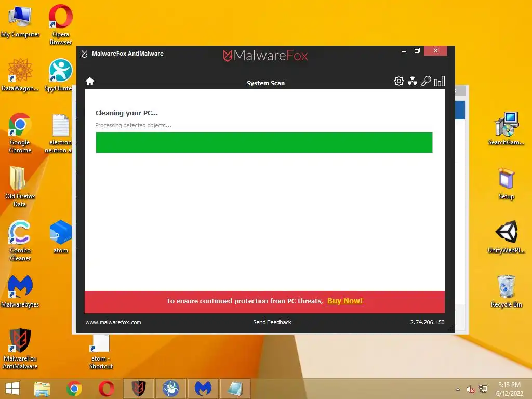Switch to SpyHunter bug taskbar button
This screenshot has height=399, width=532.
(170, 389)
